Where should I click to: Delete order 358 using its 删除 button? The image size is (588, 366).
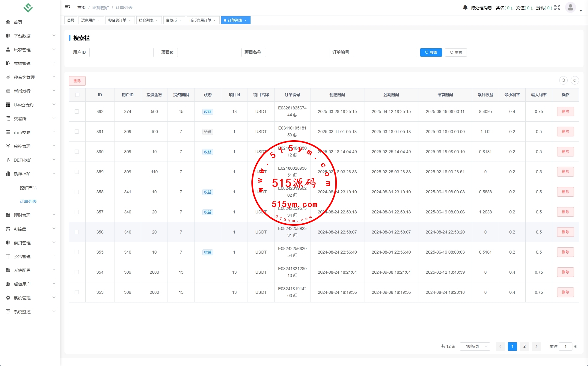click(x=565, y=192)
